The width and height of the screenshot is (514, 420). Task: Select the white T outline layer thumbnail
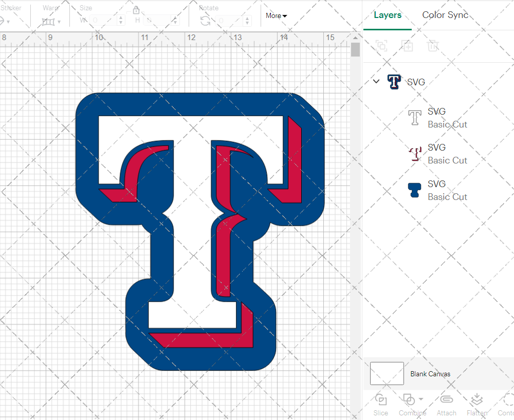415,118
